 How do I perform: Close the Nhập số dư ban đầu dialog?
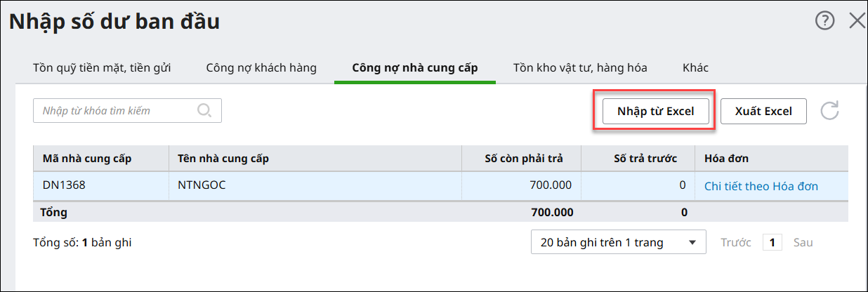point(857,21)
